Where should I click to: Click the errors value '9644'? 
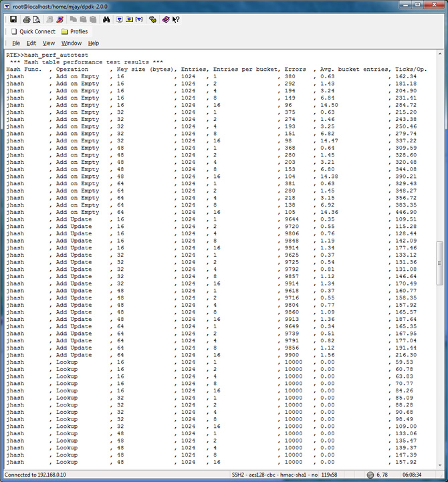[x=292, y=219]
